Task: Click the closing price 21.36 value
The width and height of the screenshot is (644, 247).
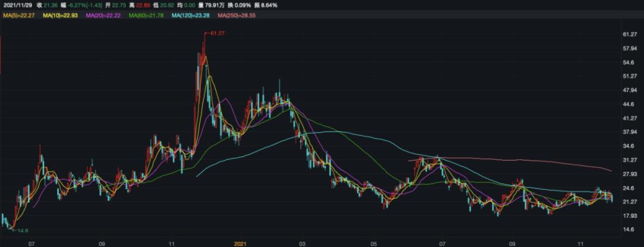Action: pos(50,5)
